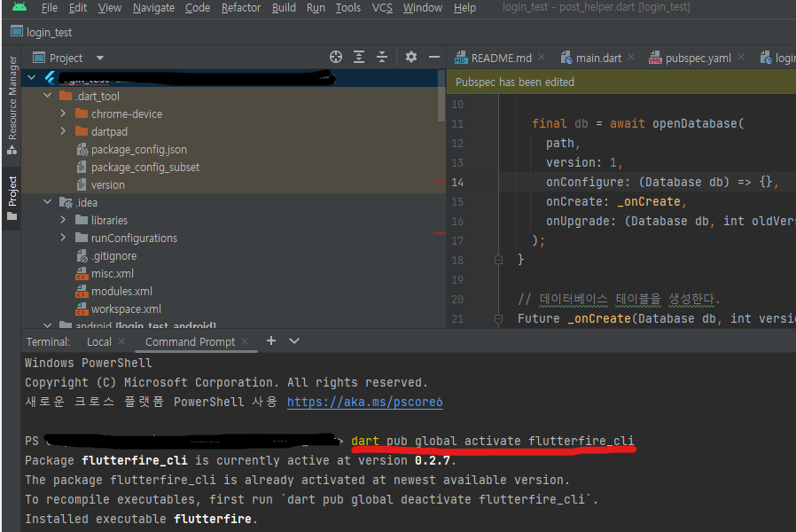Screen dimensions: 796x532
Task: Click the package_config.json file icon
Action: coord(82,149)
